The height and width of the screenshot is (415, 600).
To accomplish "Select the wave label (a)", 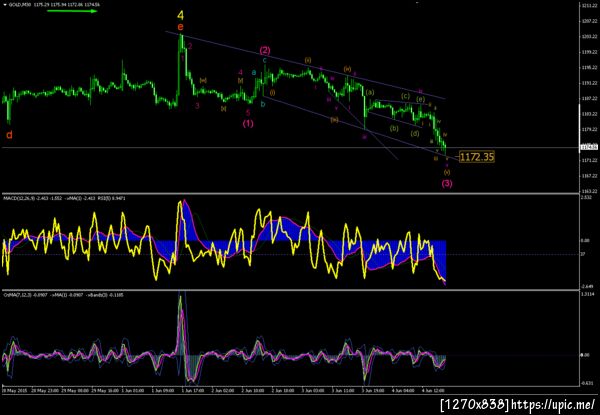I will 370,92.
